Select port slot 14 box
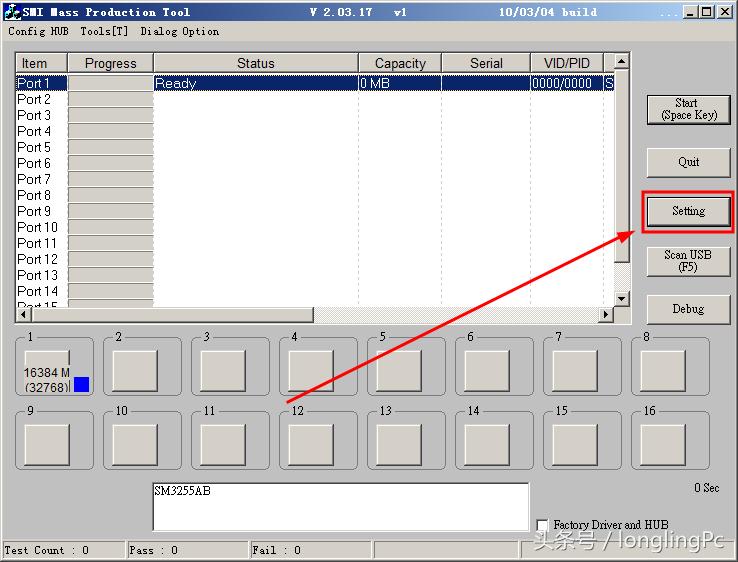Screen dimensions: 738x562 tap(487, 445)
